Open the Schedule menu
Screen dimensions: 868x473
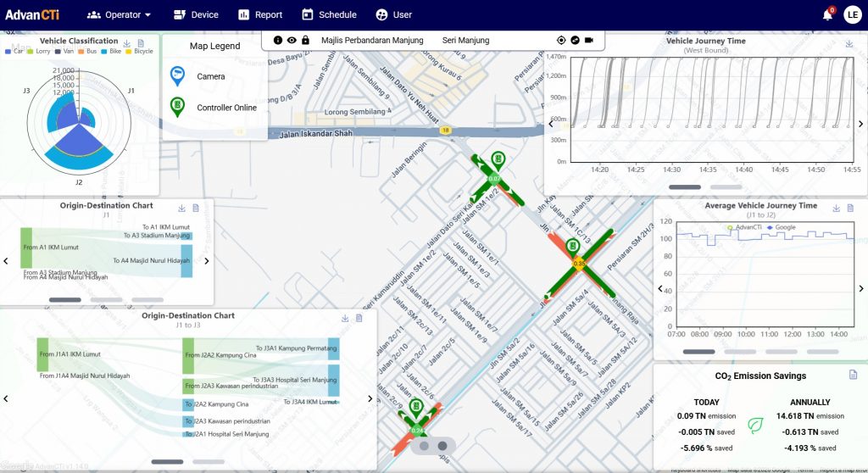click(329, 14)
